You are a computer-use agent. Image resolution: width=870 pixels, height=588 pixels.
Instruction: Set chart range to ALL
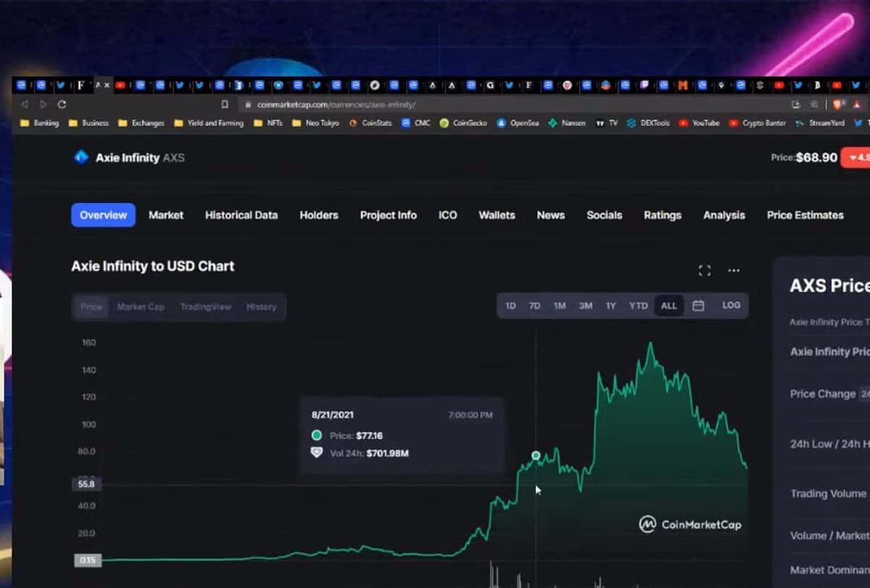668,306
